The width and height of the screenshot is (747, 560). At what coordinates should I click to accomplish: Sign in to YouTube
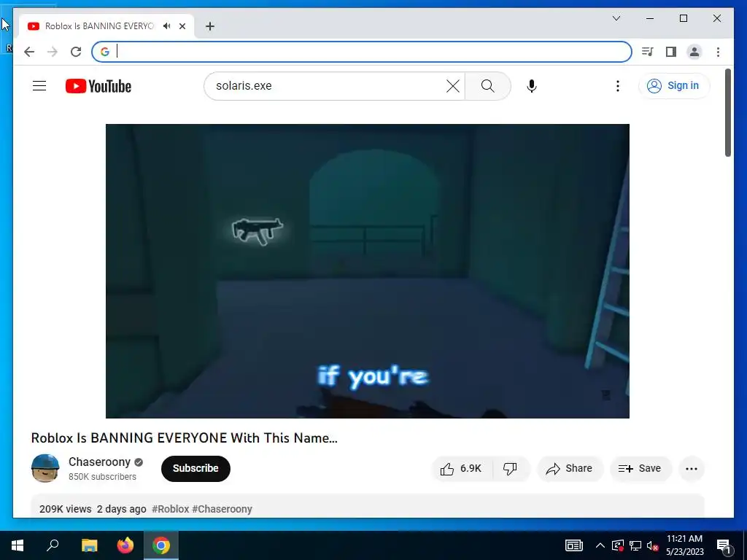[673, 86]
